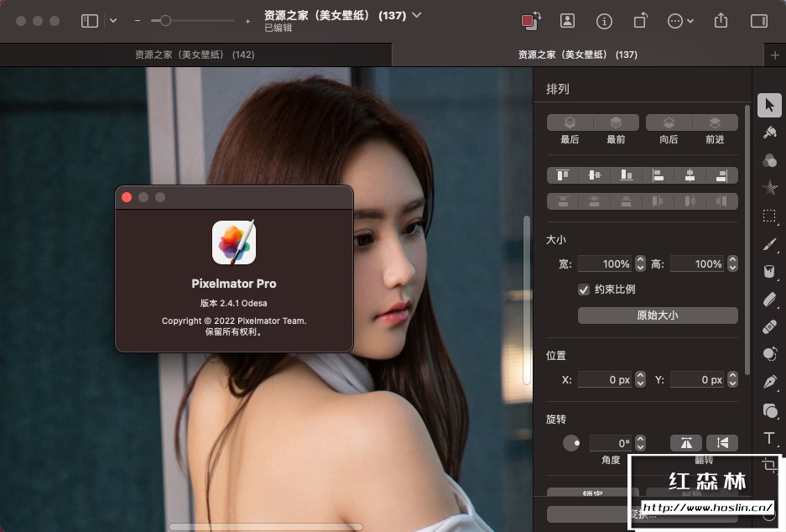Expand the document title dropdown chevron

(417, 15)
